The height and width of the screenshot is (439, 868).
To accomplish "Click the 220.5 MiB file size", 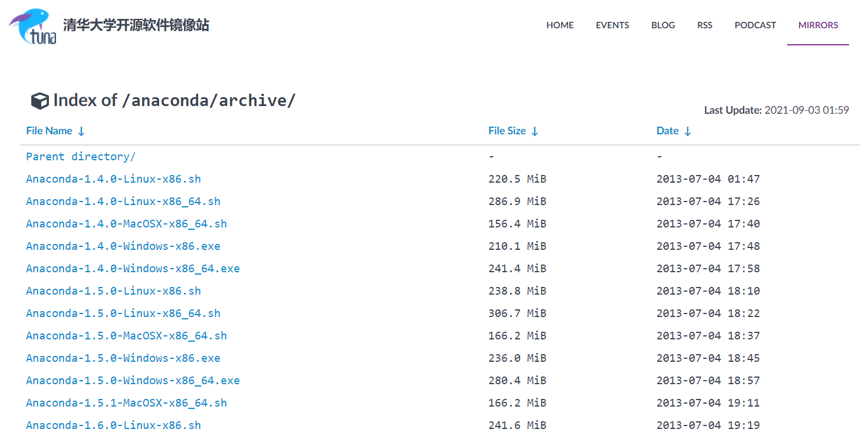I will click(517, 179).
